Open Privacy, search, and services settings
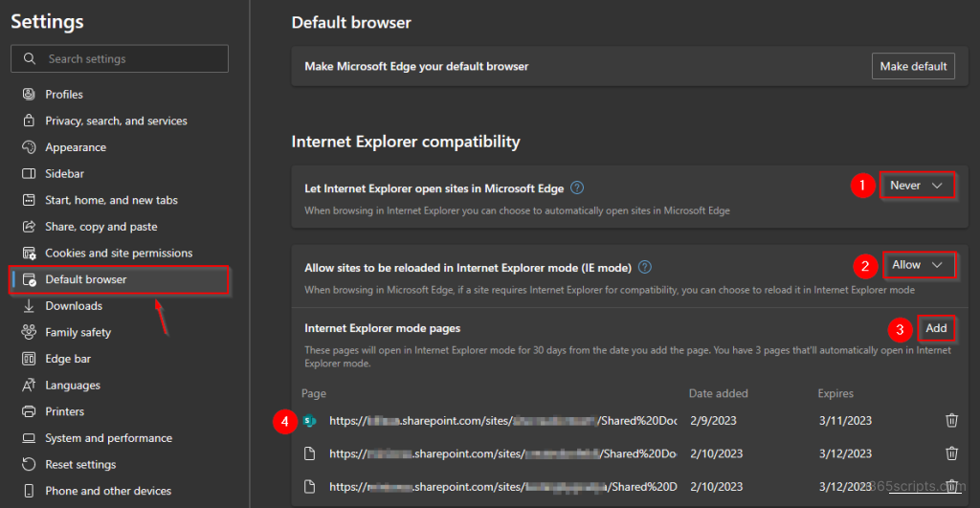Viewport: 980px width, 508px height. (116, 121)
